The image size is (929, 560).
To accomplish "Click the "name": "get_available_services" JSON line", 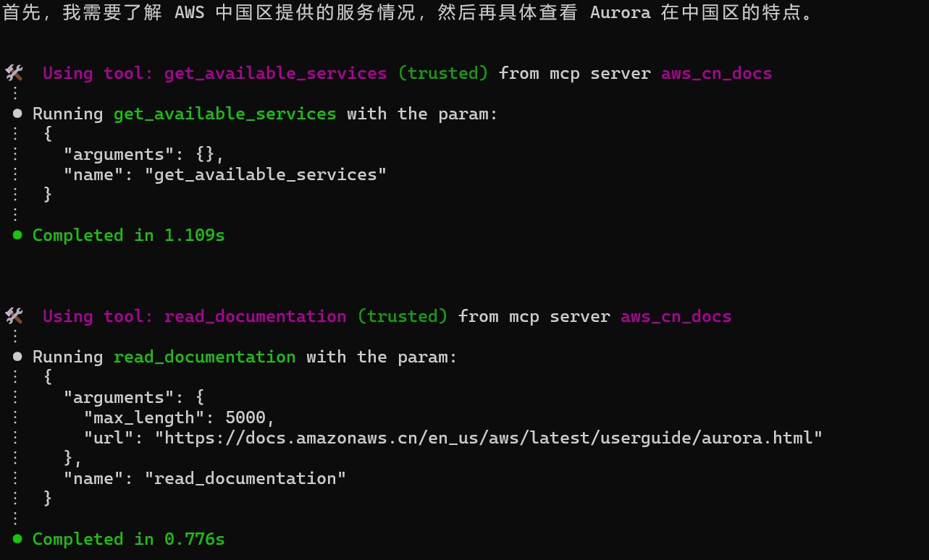I will pyautogui.click(x=225, y=174).
